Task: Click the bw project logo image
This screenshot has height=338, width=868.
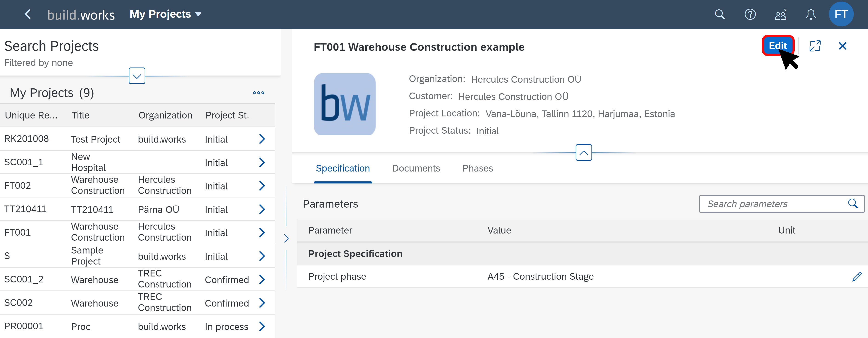Action: click(x=344, y=104)
